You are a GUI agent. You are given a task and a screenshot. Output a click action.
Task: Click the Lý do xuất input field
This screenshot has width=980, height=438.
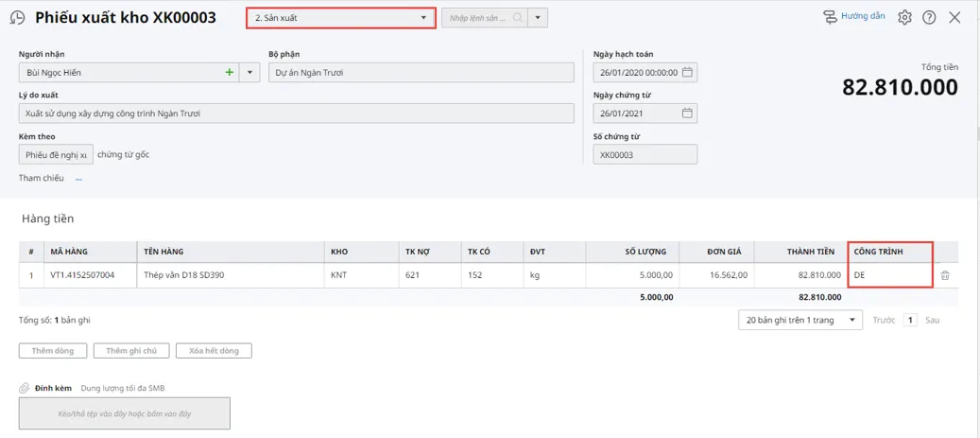click(296, 114)
